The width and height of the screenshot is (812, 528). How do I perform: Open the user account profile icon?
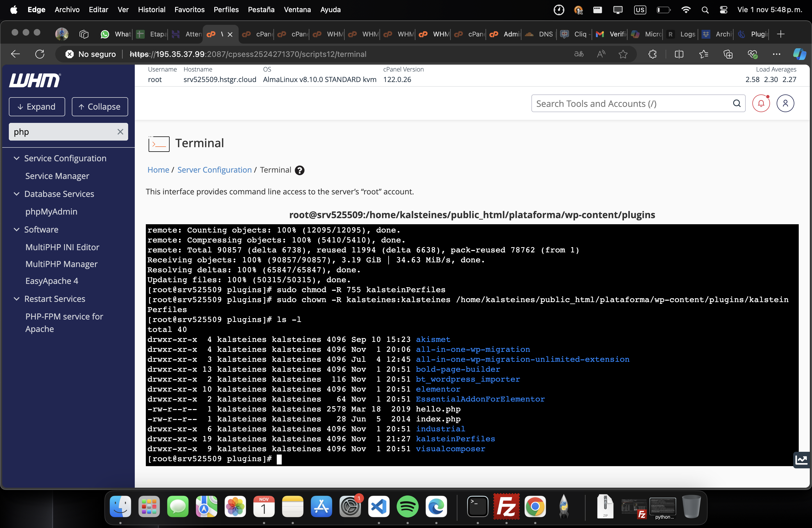785,103
